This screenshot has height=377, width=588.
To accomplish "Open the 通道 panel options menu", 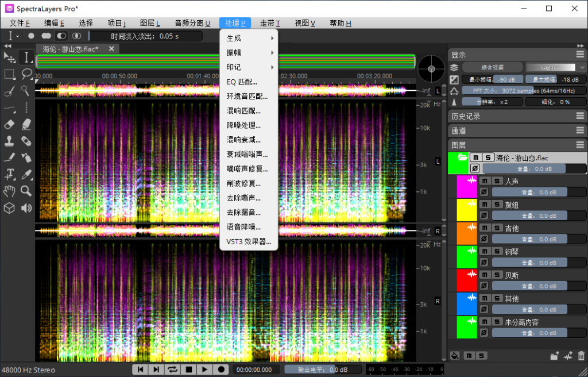I will point(580,130).
